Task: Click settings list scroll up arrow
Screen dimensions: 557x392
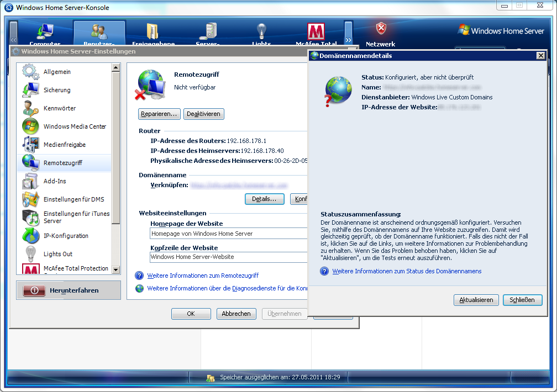Action: [116, 67]
